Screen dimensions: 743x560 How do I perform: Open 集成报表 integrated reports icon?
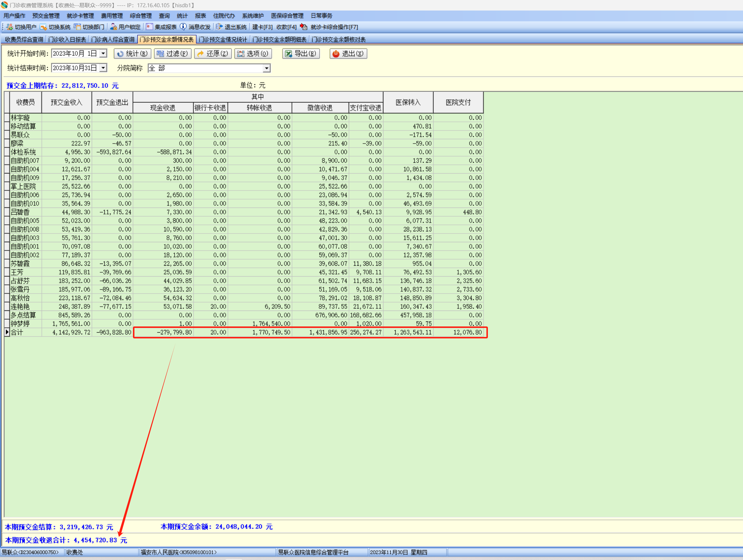pos(149,27)
